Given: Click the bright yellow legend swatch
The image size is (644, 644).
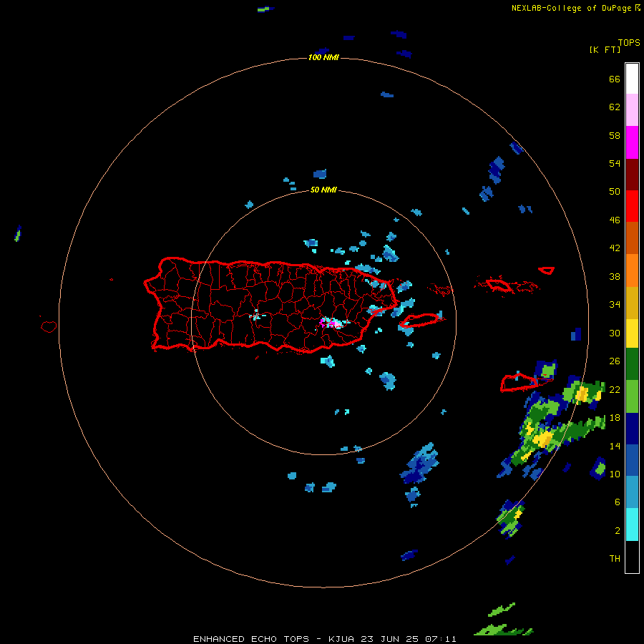Looking at the screenshot, I should pos(632,333).
